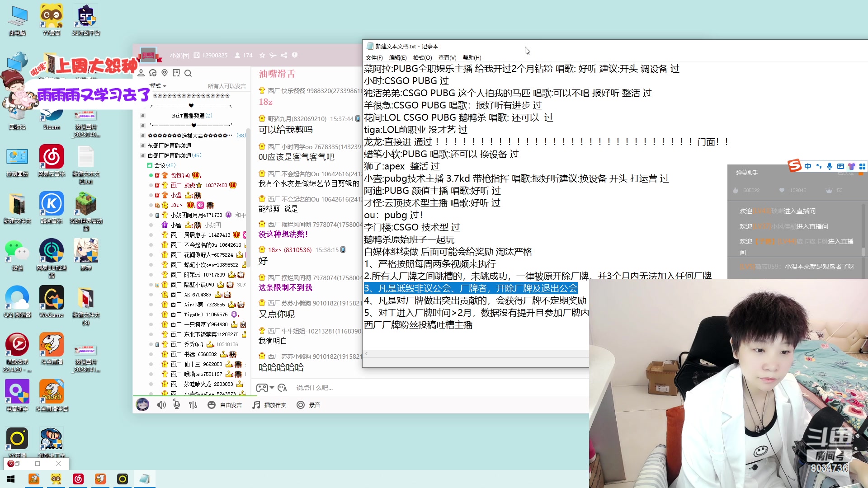Open the Windows Start button
Viewport: 868px width, 488px height.
(11, 479)
